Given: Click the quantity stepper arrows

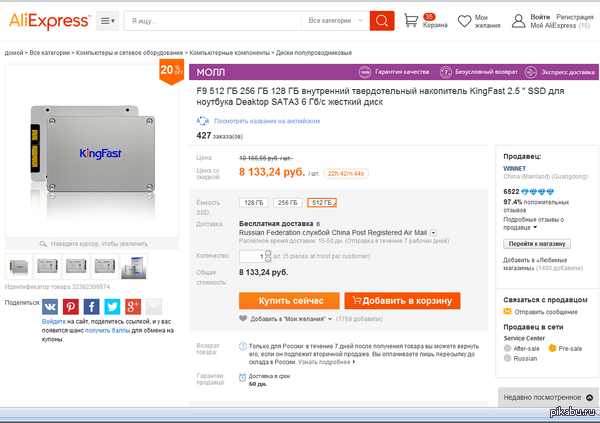Looking at the screenshot, I should (x=268, y=256).
